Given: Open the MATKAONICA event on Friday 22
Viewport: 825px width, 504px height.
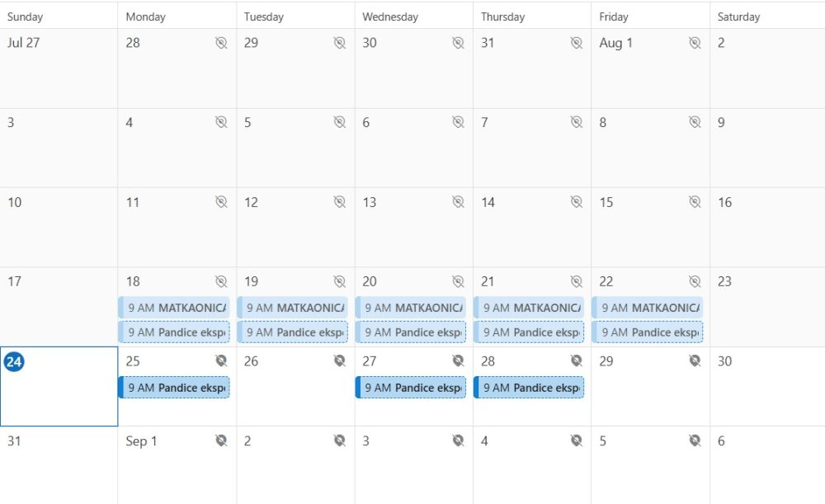Looking at the screenshot, I should click(648, 308).
